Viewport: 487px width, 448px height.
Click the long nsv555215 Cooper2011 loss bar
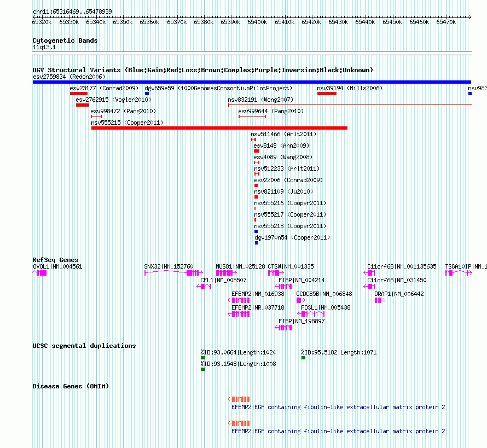pos(219,128)
